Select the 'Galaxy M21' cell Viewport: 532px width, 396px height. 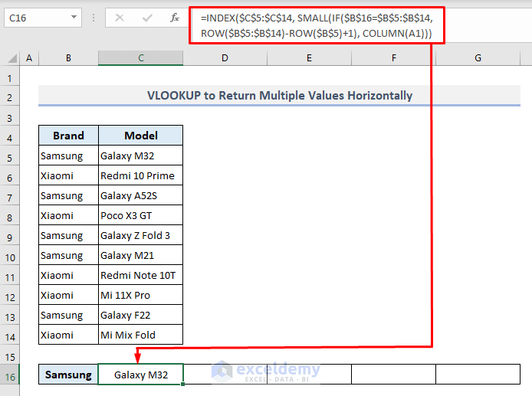[141, 255]
